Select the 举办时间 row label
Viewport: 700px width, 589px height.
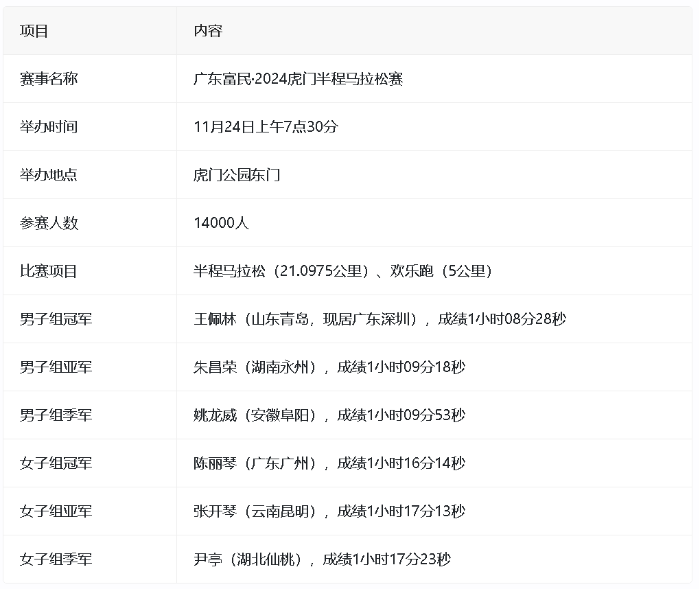[49, 127]
